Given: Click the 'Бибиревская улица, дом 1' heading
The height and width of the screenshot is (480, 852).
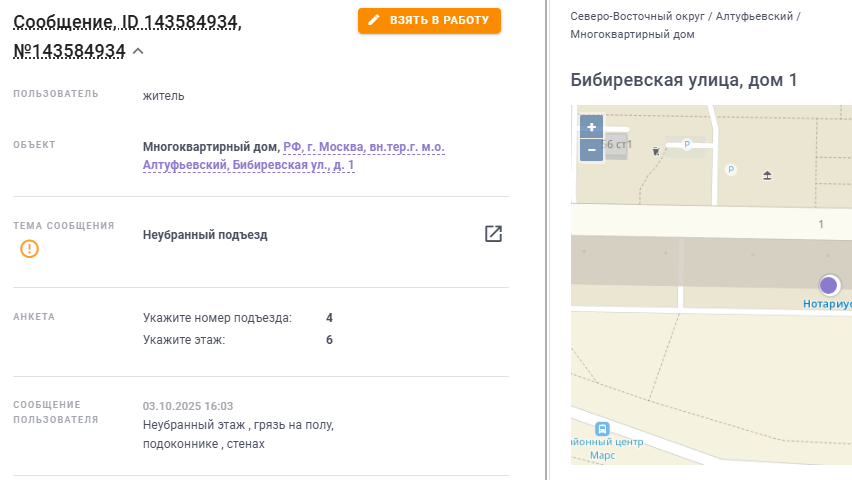Looking at the screenshot, I should [x=683, y=80].
